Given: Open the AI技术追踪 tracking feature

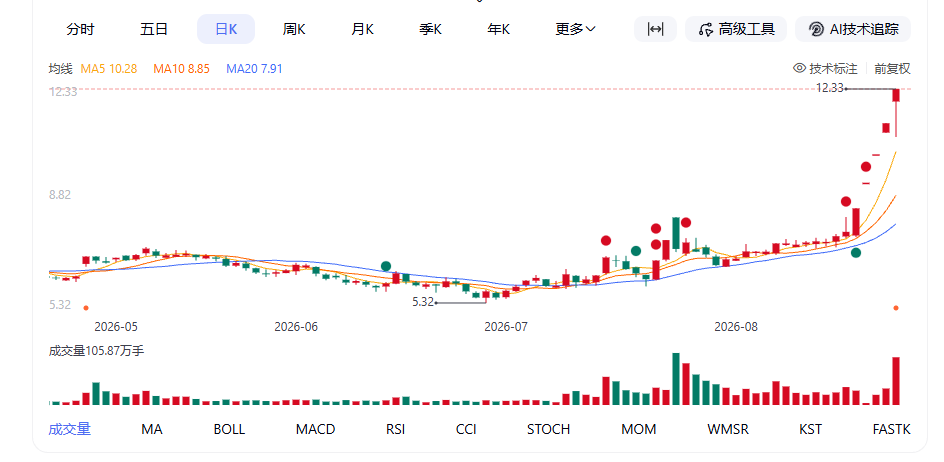Looking at the screenshot, I should (853, 29).
